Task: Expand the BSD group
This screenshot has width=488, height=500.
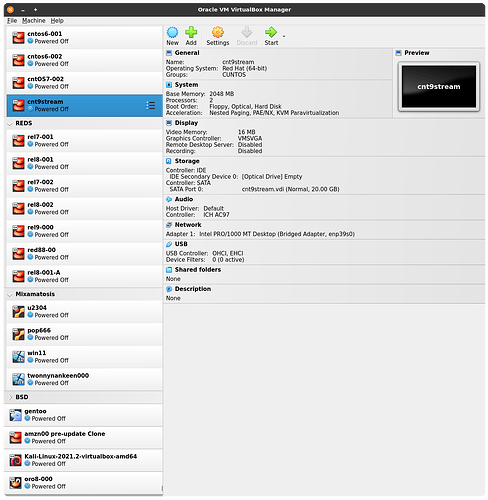Action: pyautogui.click(x=10, y=397)
